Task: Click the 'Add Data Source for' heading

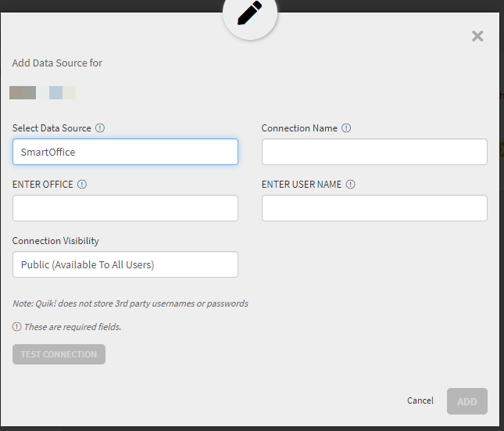Action: [57, 63]
